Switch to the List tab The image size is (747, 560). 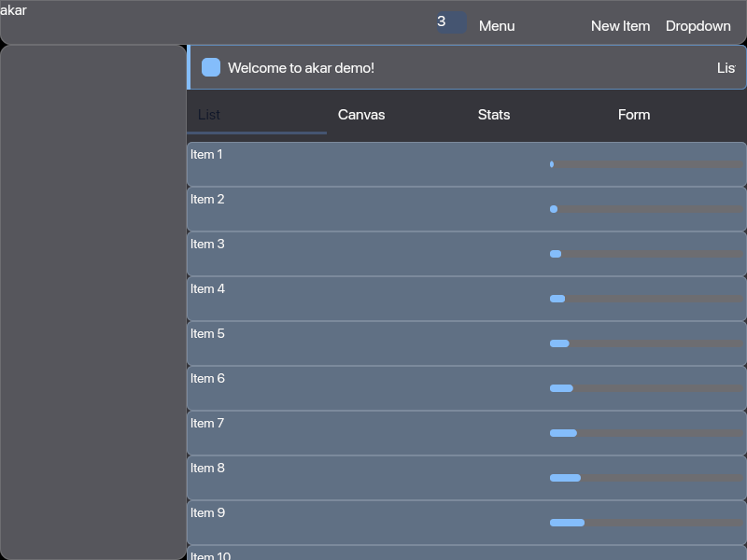(x=257, y=115)
